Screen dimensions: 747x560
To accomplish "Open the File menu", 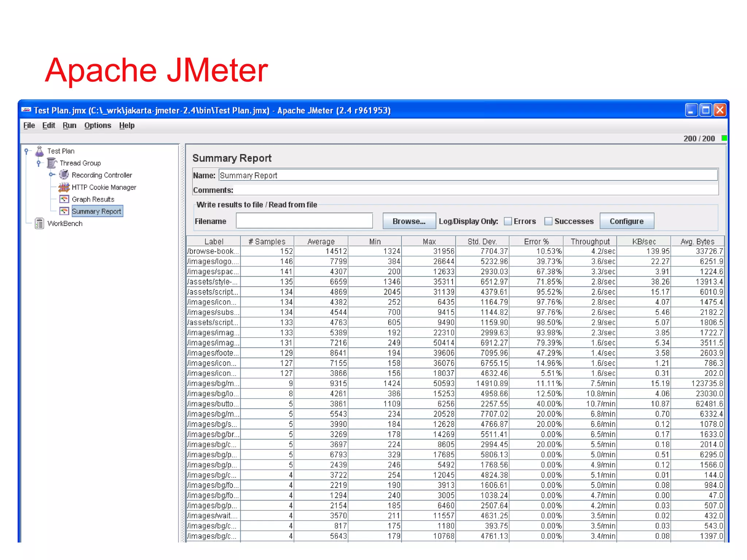I will pyautogui.click(x=29, y=125).
